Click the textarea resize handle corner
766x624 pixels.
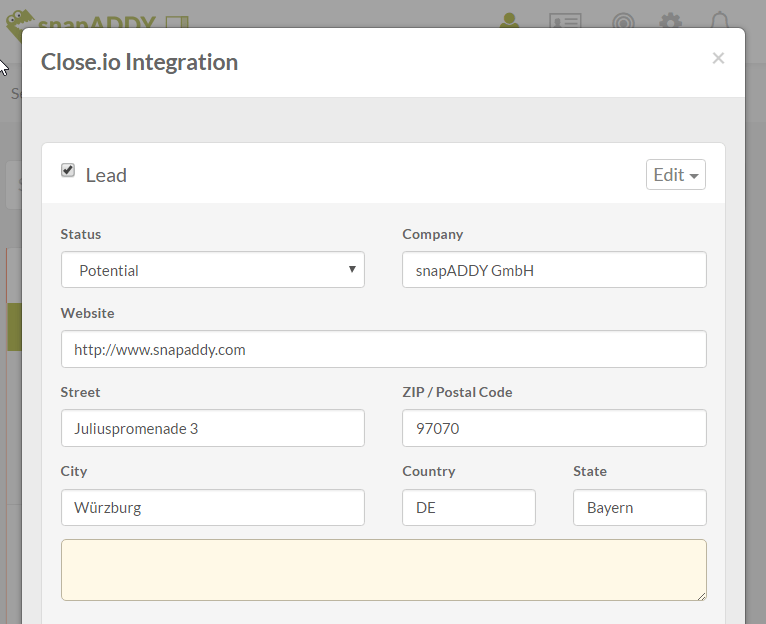[x=701, y=595]
